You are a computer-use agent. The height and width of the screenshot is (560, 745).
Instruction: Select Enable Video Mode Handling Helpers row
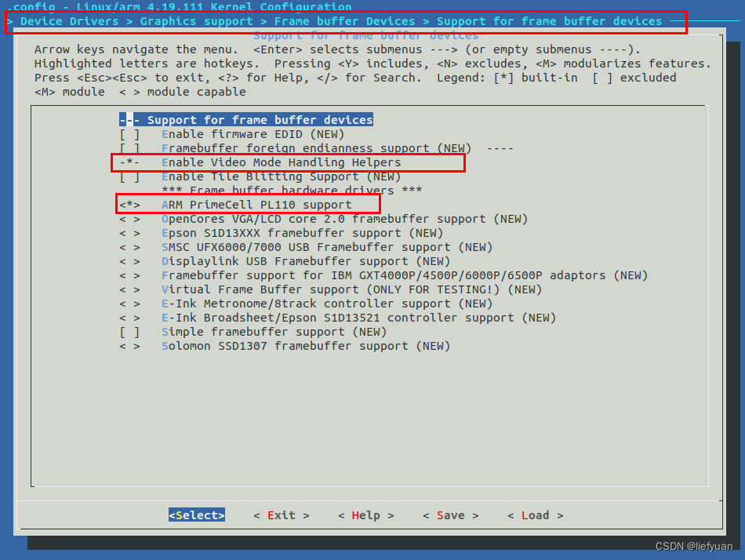click(260, 162)
